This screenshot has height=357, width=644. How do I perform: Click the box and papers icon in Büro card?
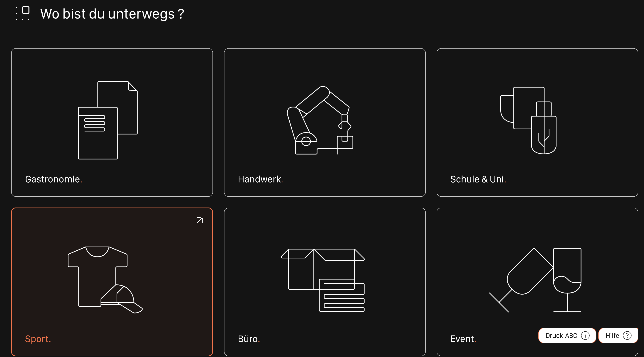[x=323, y=280]
